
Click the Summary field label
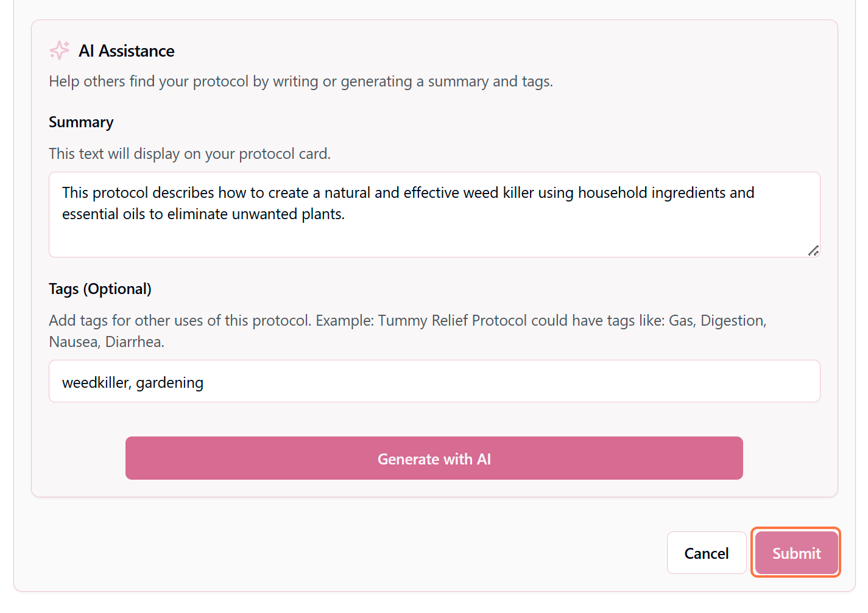click(x=81, y=122)
